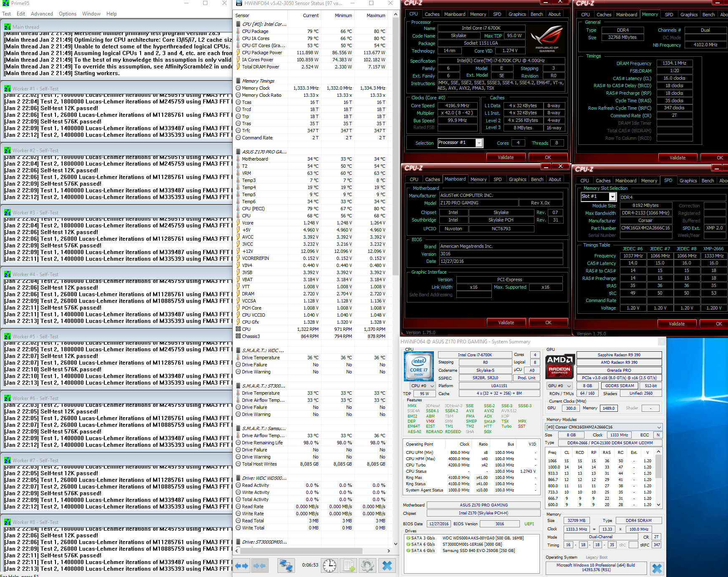Open the CPU #0 dropdown in System Summary

(x=422, y=386)
